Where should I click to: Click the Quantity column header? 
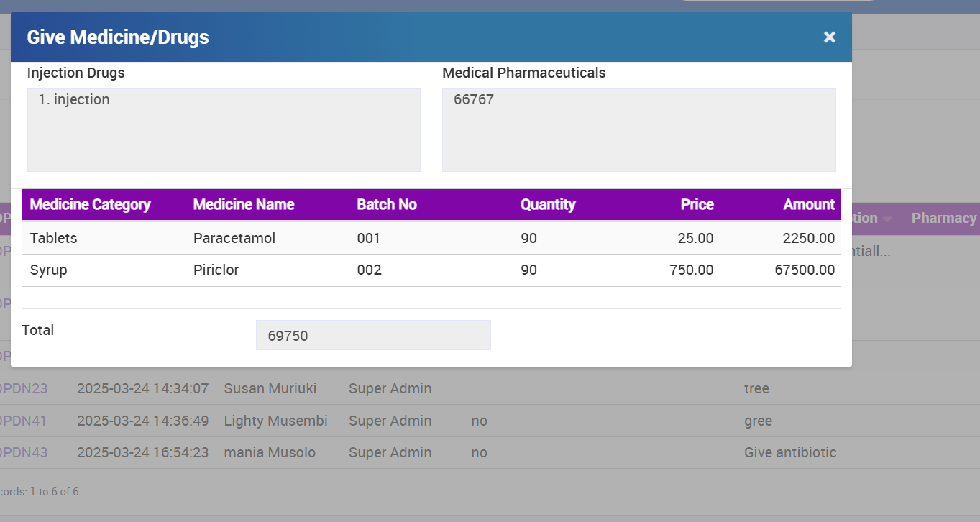(548, 205)
